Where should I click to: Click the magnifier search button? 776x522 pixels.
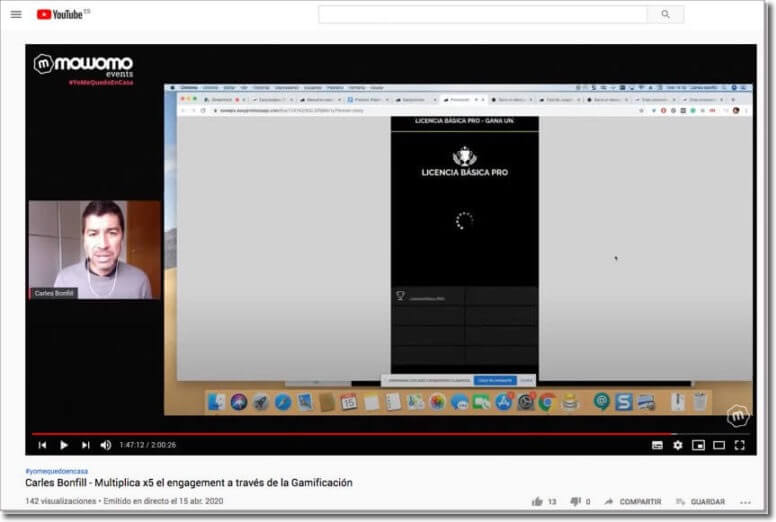[x=666, y=14]
